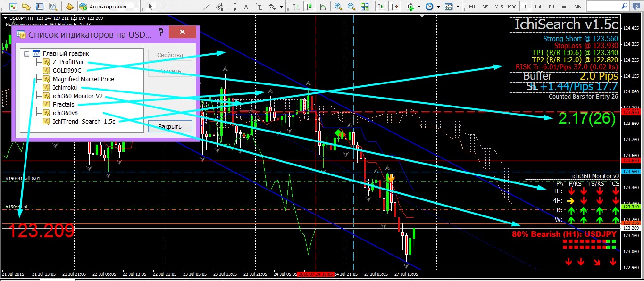This screenshot has width=644, height=281.
Task: Switch to M1 timeframe
Action: point(472,7)
